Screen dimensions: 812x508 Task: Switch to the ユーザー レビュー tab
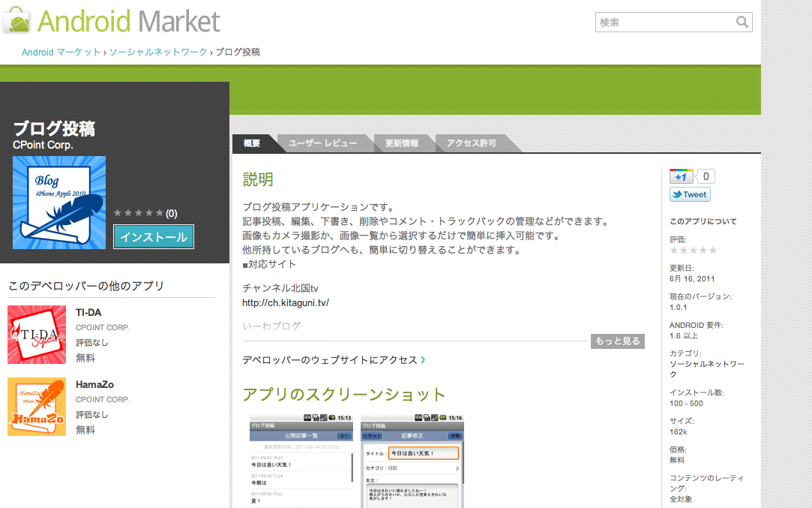[x=322, y=143]
